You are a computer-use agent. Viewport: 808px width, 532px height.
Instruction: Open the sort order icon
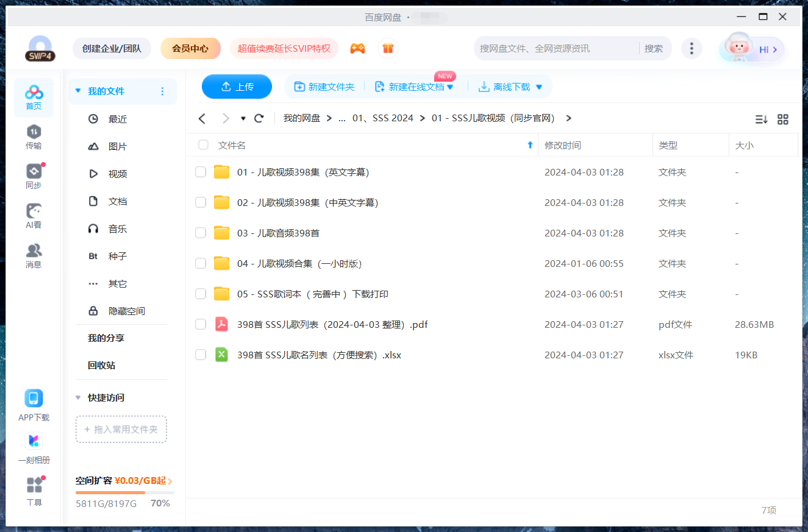point(761,119)
